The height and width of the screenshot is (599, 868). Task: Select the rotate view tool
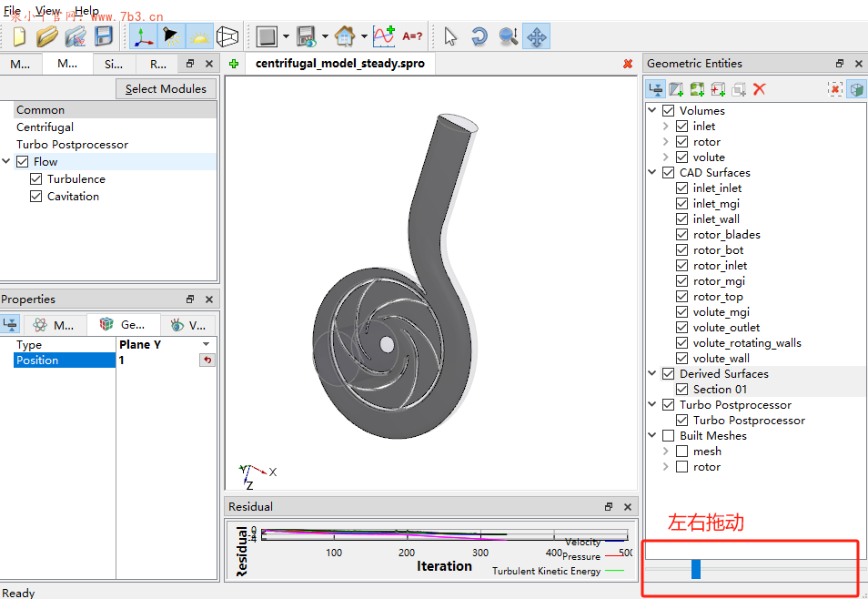479,36
